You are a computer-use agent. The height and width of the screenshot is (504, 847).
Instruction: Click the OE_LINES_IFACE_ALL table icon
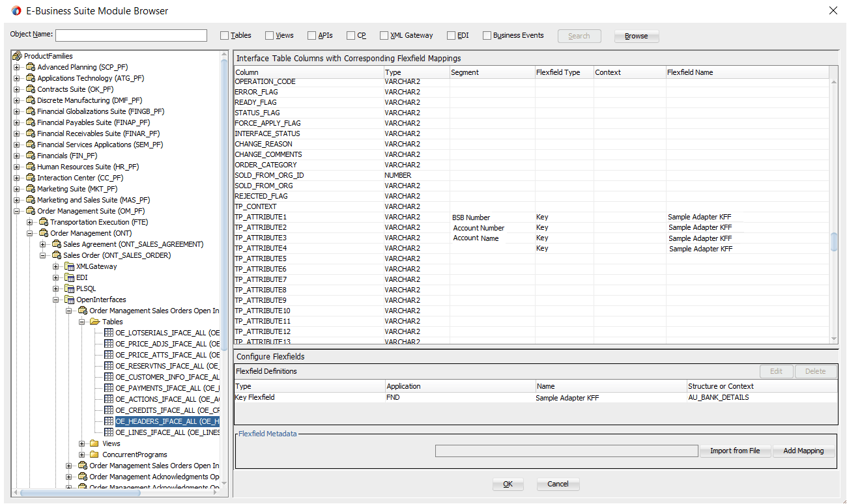109,432
